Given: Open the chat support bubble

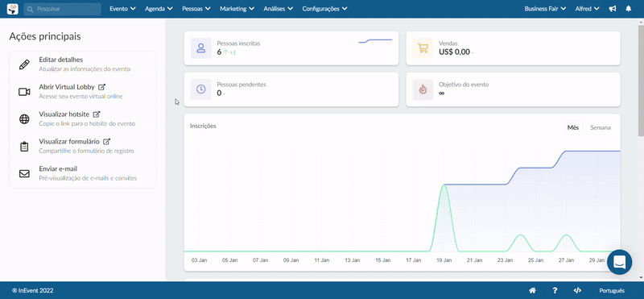Looking at the screenshot, I should pyautogui.click(x=619, y=262).
